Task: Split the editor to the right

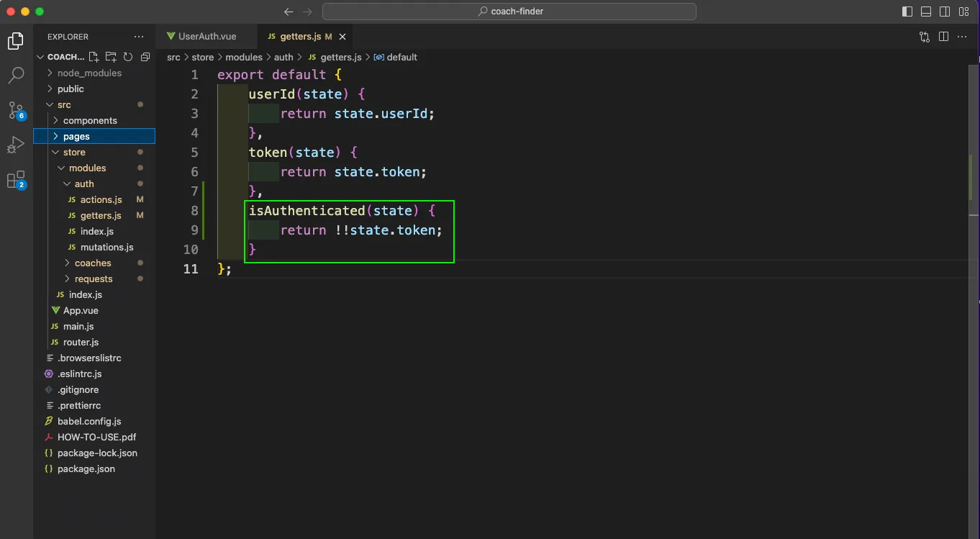Action: point(943,37)
